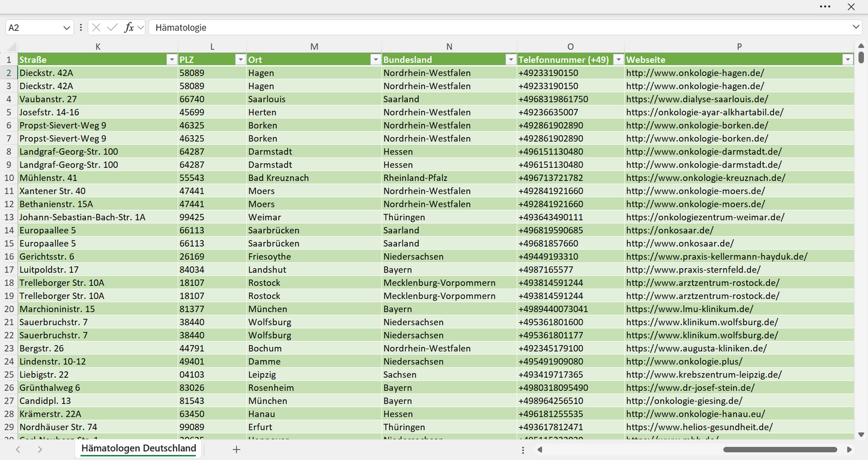Open the three-dots more options menu

click(x=825, y=7)
